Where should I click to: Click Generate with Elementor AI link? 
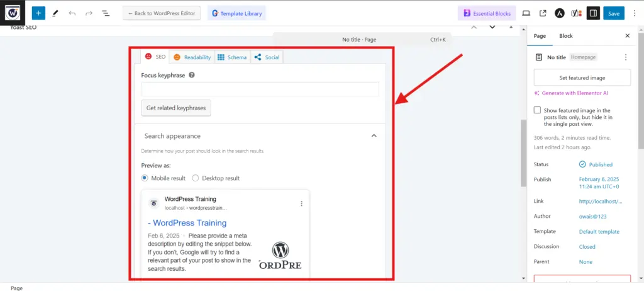571,93
